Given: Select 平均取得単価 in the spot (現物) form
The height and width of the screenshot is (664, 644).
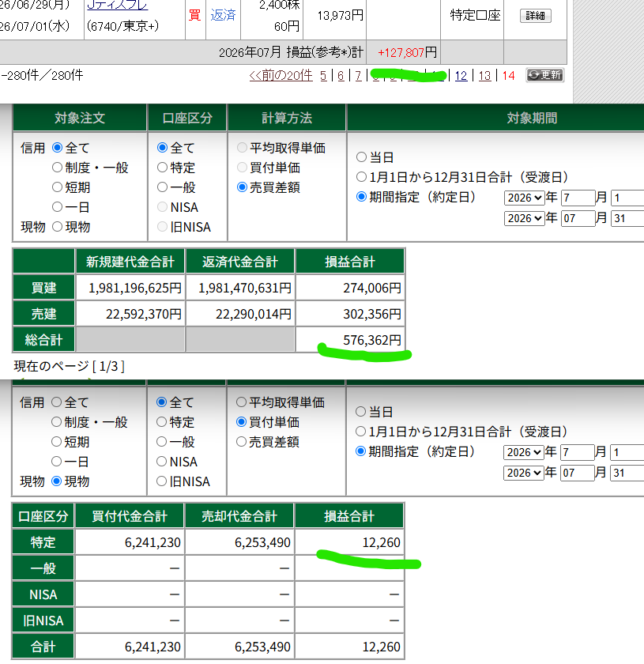Looking at the screenshot, I should pyautogui.click(x=241, y=402).
